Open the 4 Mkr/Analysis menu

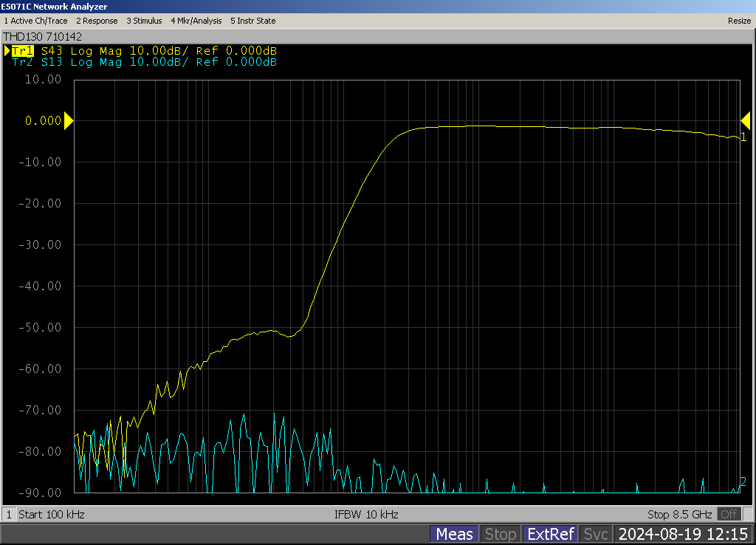(196, 21)
